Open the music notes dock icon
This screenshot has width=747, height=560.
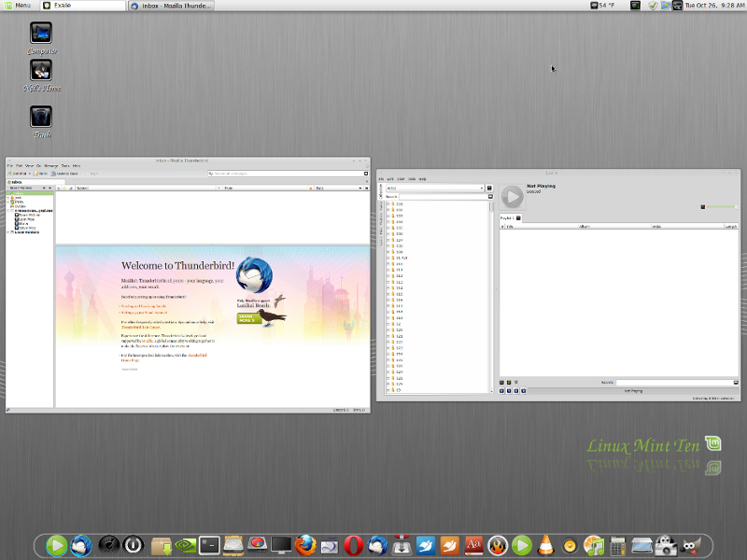[x=594, y=545]
